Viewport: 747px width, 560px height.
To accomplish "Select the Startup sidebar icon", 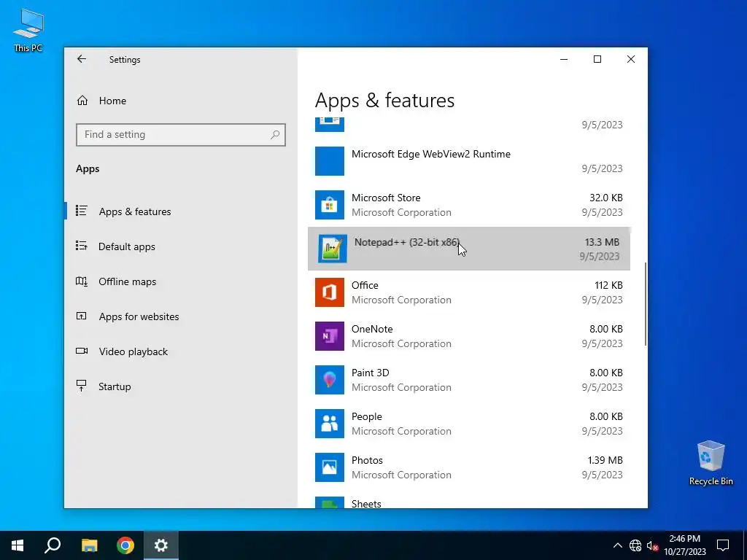I will [82, 386].
